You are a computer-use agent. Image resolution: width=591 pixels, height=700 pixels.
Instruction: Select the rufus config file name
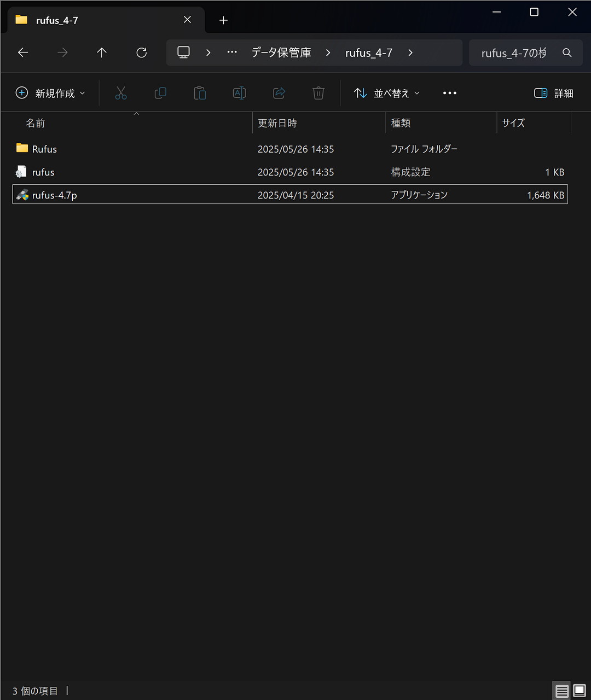point(43,172)
